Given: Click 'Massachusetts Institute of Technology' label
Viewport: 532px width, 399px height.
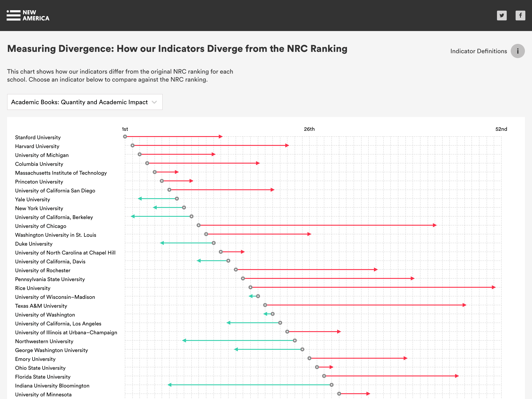Looking at the screenshot, I should (x=61, y=173).
